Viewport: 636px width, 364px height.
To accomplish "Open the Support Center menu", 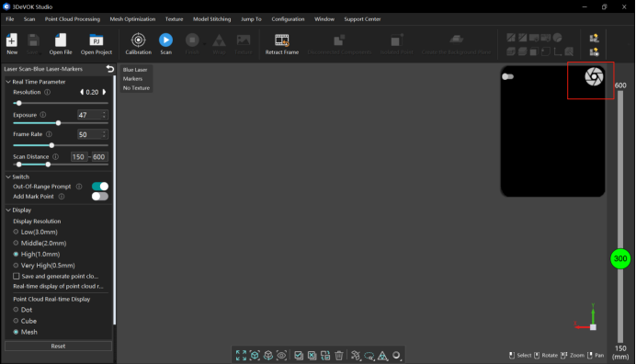I will click(362, 19).
